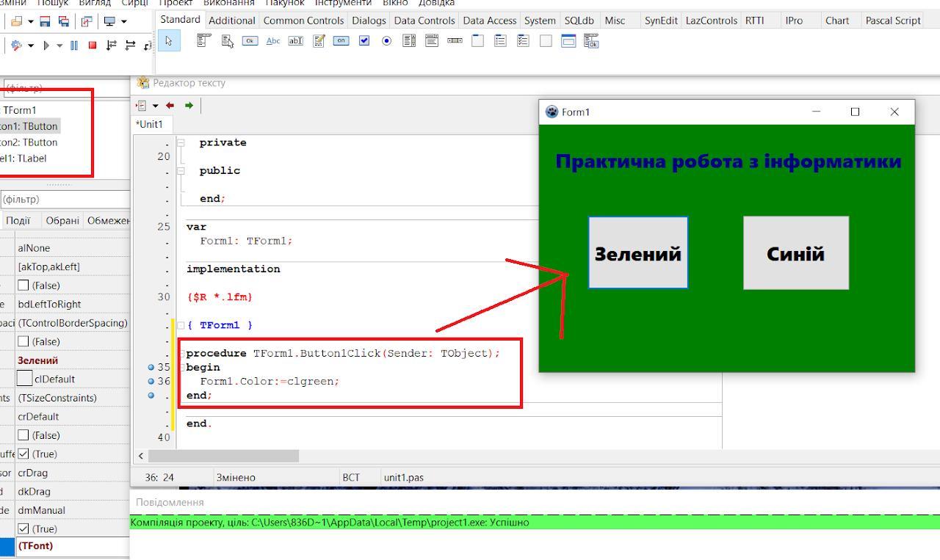Screen dimensions: 940x560
Task: Pick the TMainMenu component icon
Action: (203, 41)
